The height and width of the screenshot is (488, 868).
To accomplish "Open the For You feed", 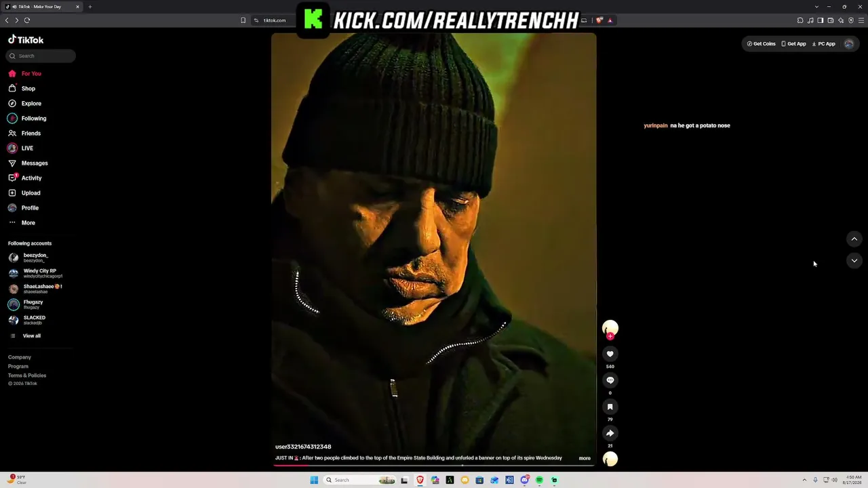I will click(x=25, y=73).
